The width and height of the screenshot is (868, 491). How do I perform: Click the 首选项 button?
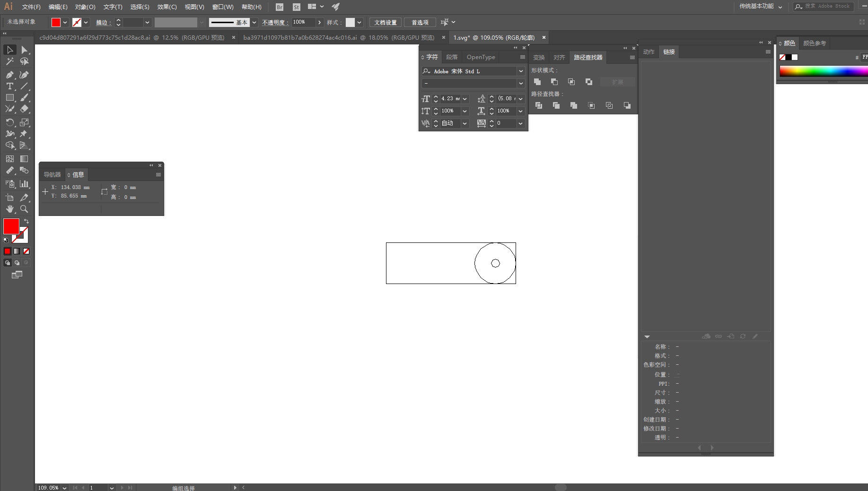pyautogui.click(x=420, y=22)
